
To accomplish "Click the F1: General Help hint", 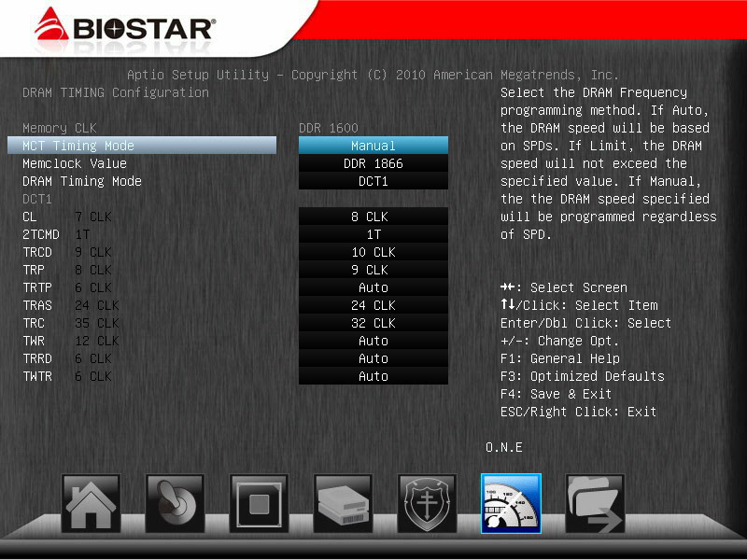I will [x=560, y=358].
